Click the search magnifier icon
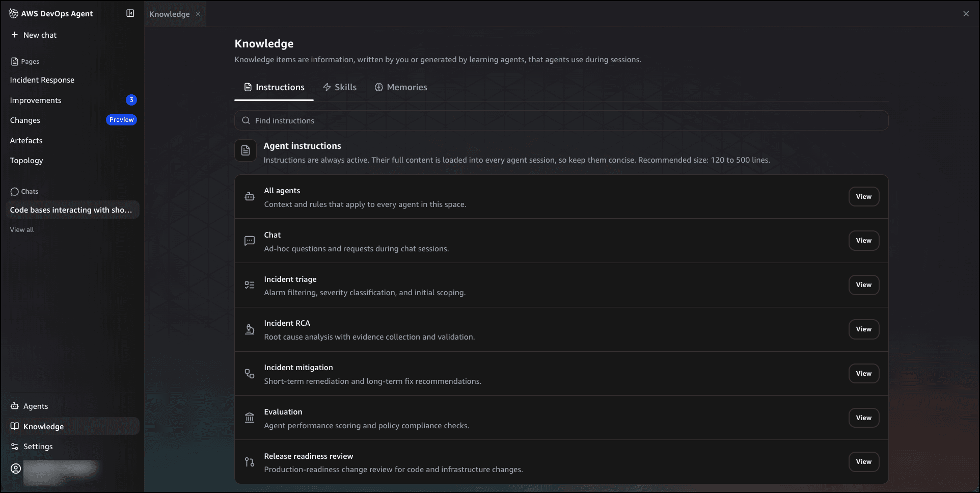The height and width of the screenshot is (493, 980). click(246, 120)
